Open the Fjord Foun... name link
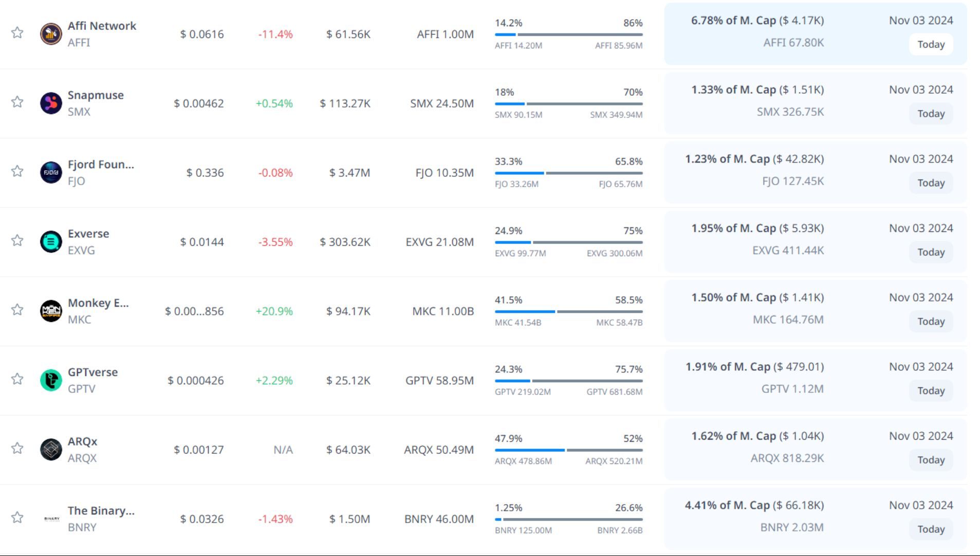The image size is (980, 556). pos(101,165)
